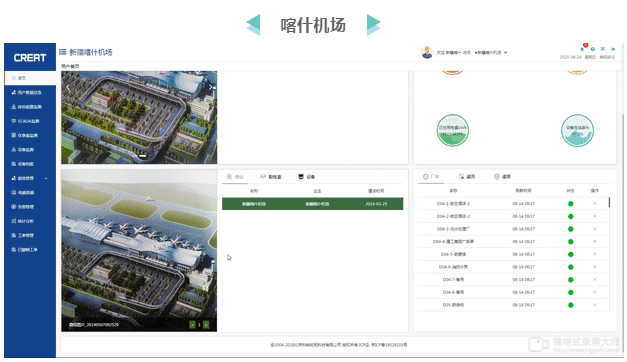Open the help question-mark icon in header
The height and width of the screenshot is (362, 627).
coord(593,49)
